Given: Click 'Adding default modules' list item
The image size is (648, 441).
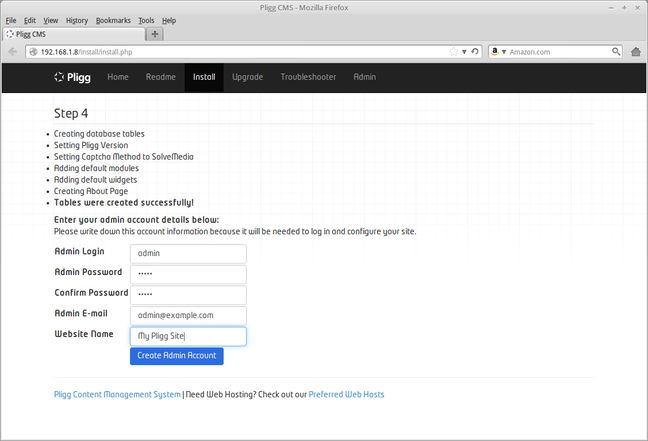Looking at the screenshot, I should [x=96, y=168].
